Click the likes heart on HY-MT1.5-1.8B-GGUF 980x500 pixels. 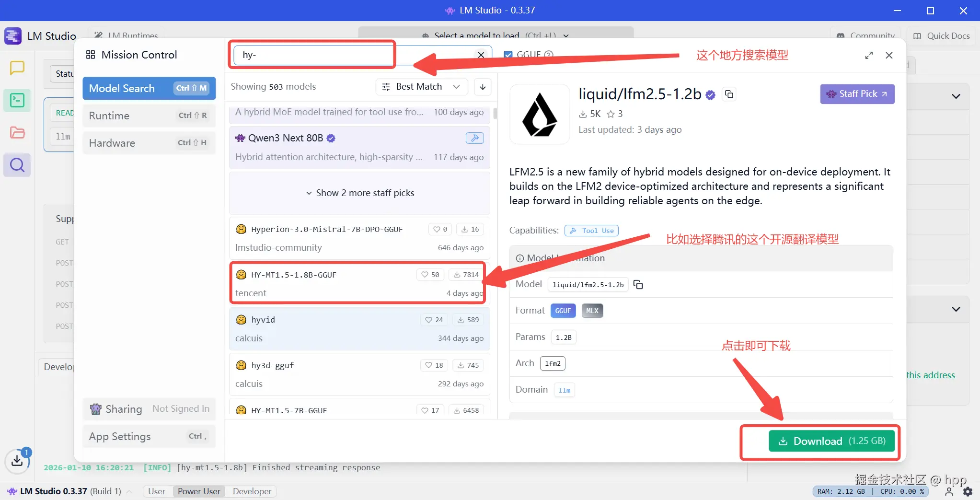[425, 275]
